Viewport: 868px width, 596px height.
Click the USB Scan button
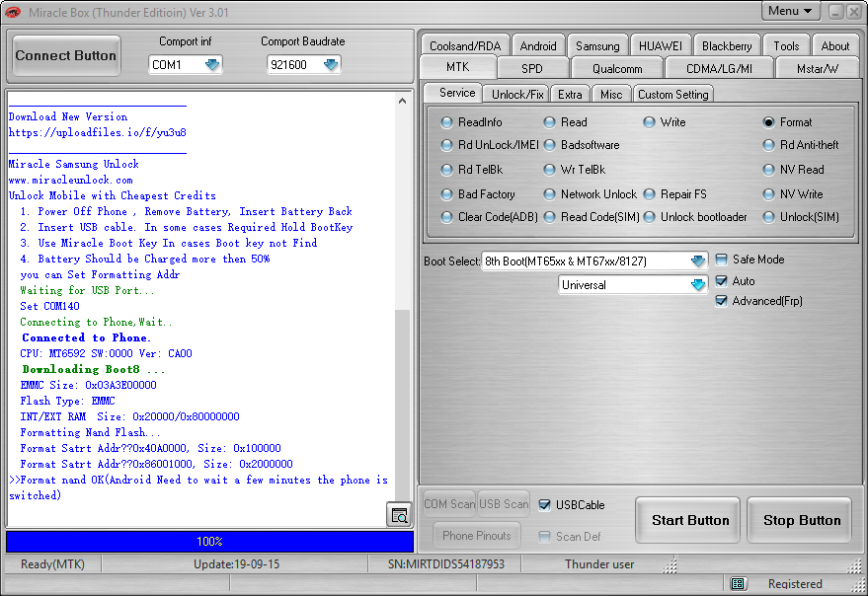504,504
